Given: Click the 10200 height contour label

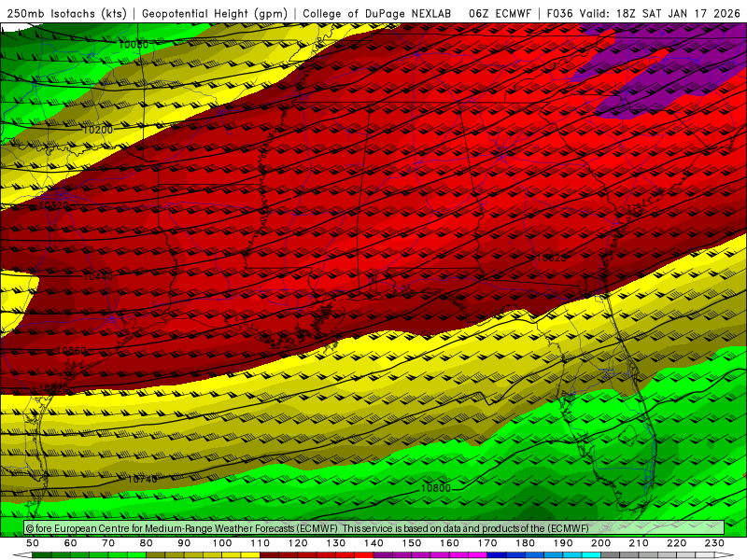Looking at the screenshot, I should tap(98, 130).
